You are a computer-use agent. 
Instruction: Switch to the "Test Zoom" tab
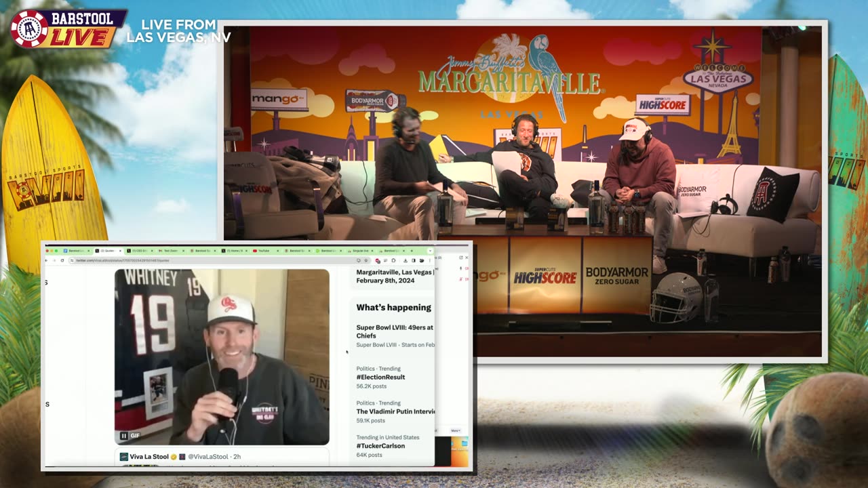point(172,251)
